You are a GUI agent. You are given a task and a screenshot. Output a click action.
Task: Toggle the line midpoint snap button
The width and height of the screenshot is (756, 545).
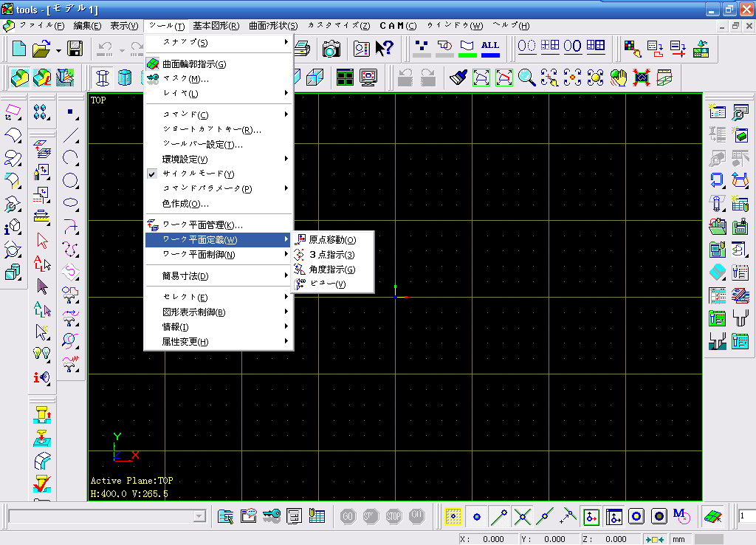[x=545, y=516]
